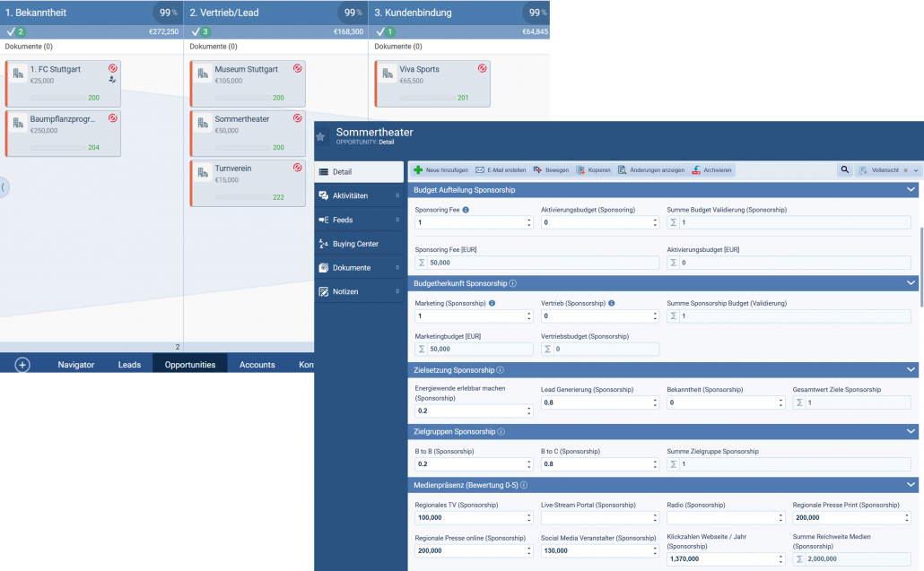Click the E-Mail erstellen envelope icon

480,169
